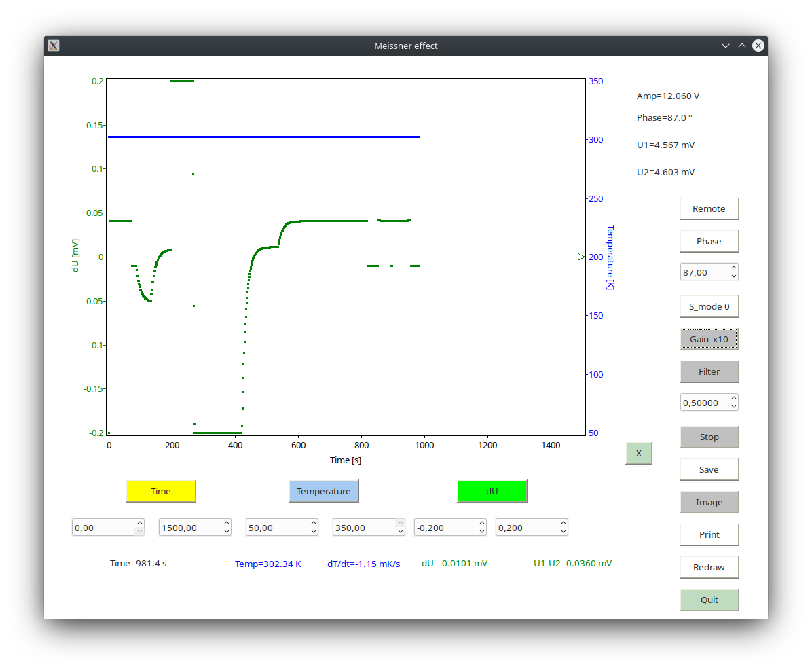The height and width of the screenshot is (671, 812).
Task: Click the U1-U2=0.0360 mV status text
Action: pyautogui.click(x=572, y=563)
